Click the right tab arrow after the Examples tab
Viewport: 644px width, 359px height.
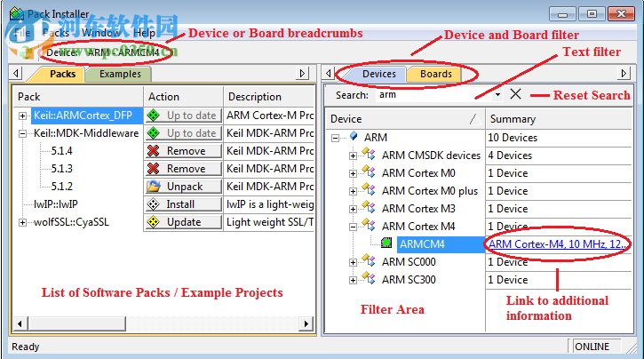pos(302,74)
